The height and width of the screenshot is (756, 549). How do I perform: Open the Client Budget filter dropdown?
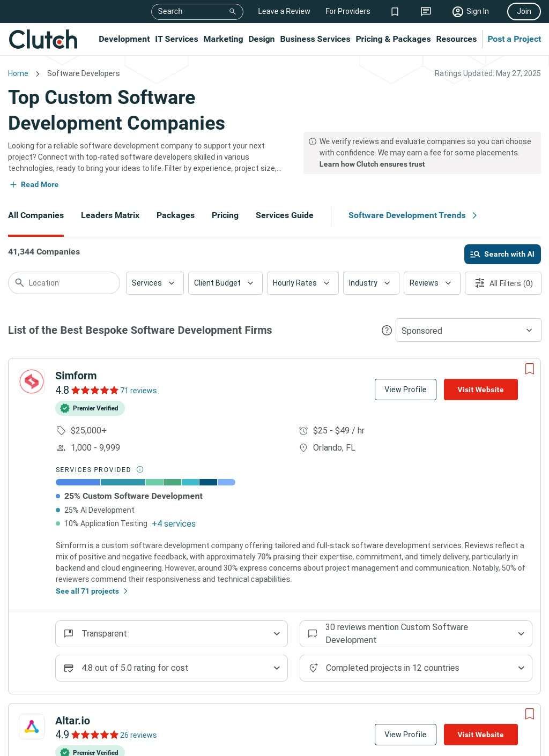pyautogui.click(x=225, y=283)
